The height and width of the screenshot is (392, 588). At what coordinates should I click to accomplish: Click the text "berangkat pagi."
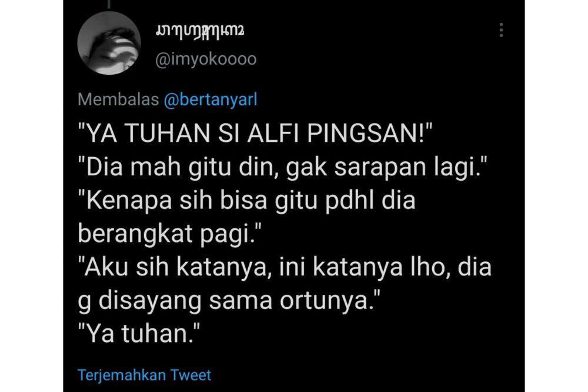pyautogui.click(x=166, y=234)
